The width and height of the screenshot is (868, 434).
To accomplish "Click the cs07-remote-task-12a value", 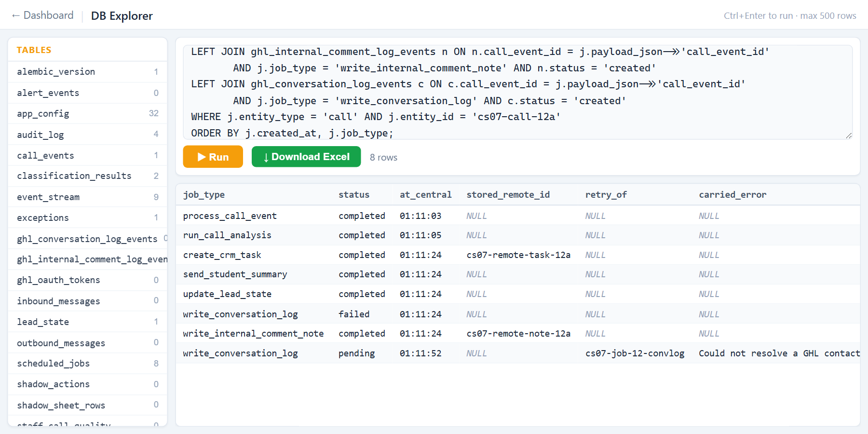I will tap(518, 255).
